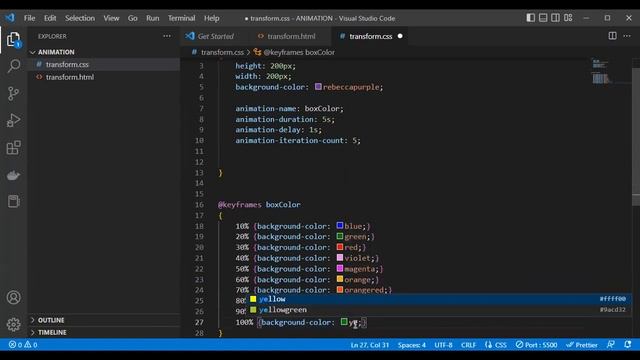Open the Extensions view
The height and width of the screenshot is (360, 640).
click(x=13, y=148)
